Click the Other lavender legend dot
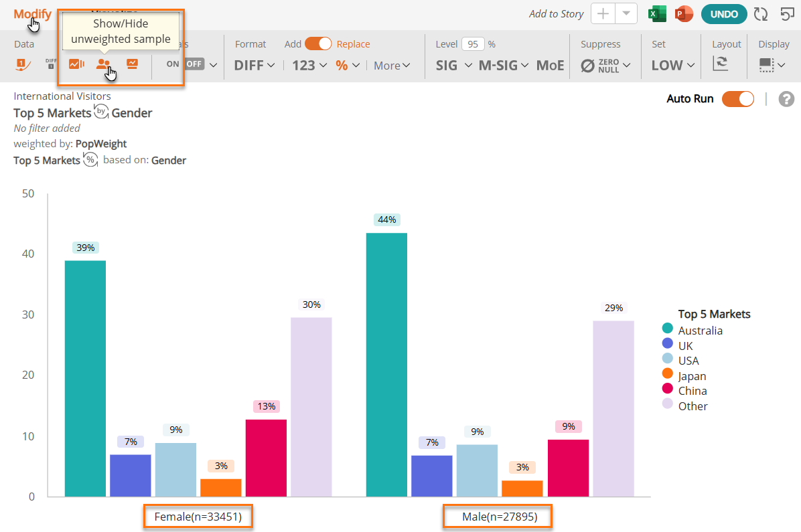801x532 pixels. pyautogui.click(x=667, y=404)
